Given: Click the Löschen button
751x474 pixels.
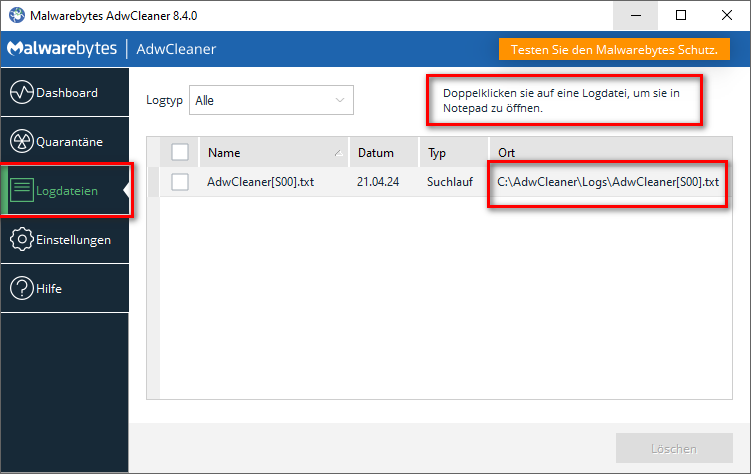Looking at the screenshot, I should pyautogui.click(x=674, y=448).
